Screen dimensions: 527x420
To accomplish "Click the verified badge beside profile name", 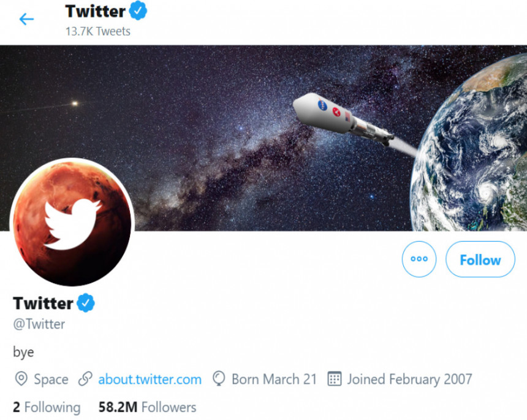I will point(85,303).
